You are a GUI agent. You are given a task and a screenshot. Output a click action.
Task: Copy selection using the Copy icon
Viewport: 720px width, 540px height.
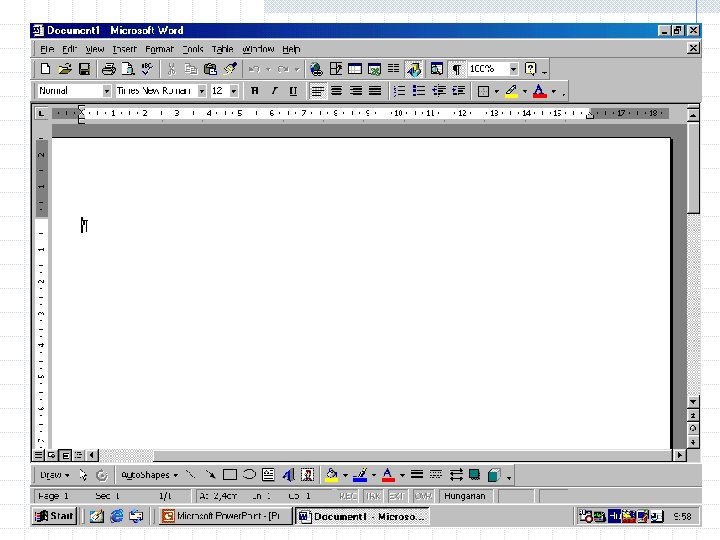[191, 69]
